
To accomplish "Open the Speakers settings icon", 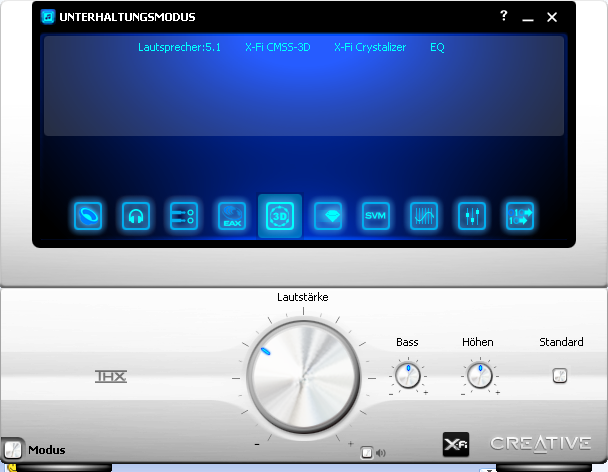I will pos(88,216).
